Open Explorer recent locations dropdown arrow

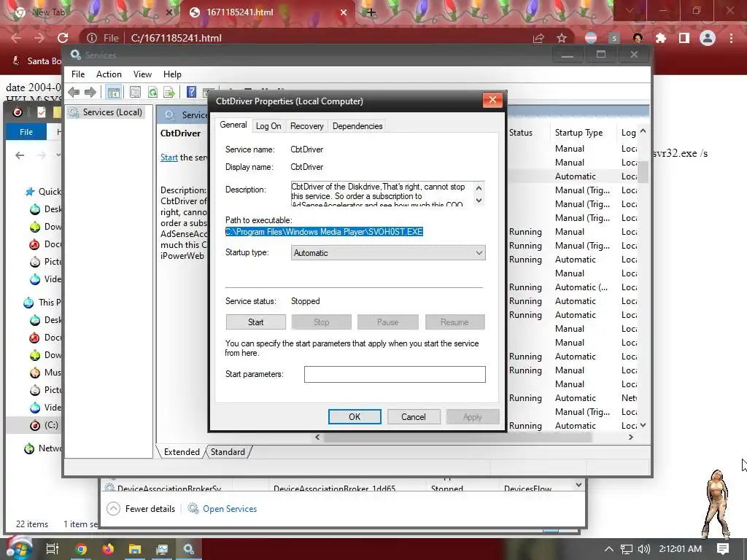(x=58, y=155)
